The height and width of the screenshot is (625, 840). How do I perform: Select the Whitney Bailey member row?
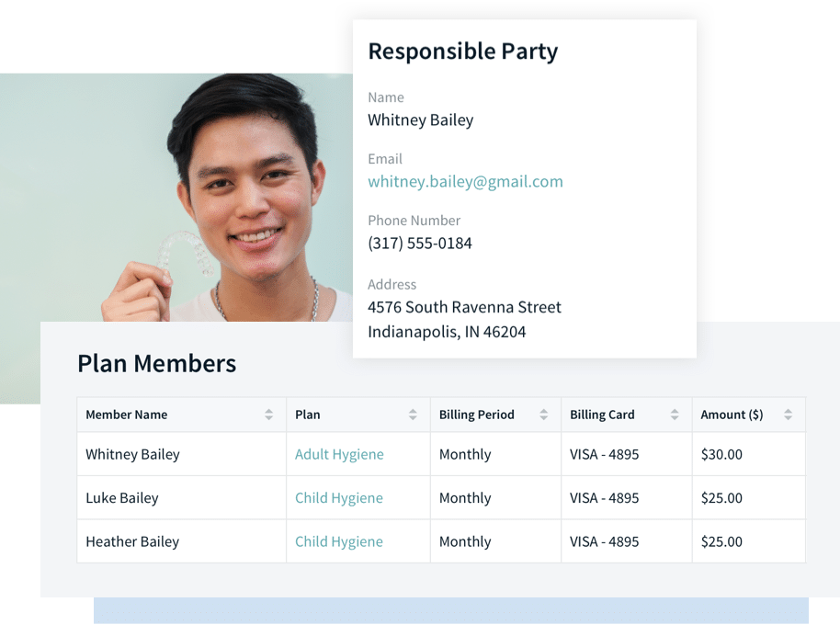tap(441, 454)
